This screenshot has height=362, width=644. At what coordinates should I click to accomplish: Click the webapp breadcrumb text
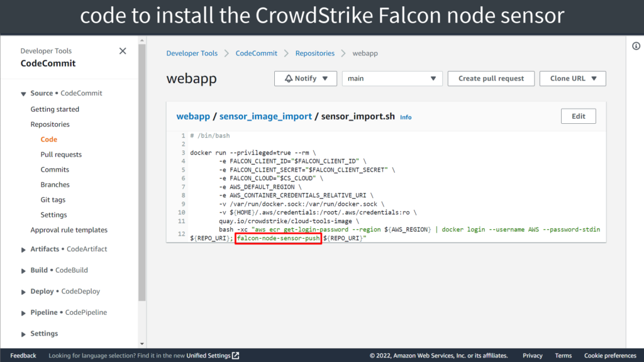(365, 53)
